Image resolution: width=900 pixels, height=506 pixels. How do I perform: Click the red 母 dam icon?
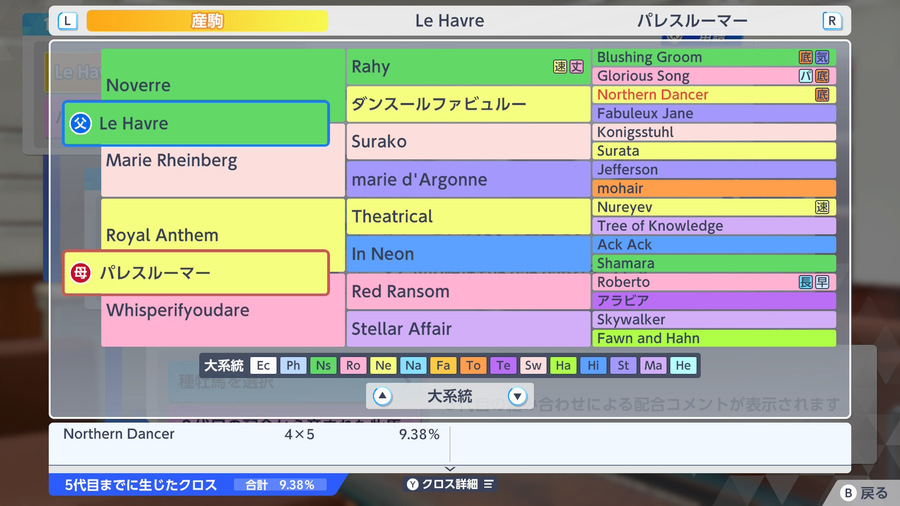[x=80, y=273]
